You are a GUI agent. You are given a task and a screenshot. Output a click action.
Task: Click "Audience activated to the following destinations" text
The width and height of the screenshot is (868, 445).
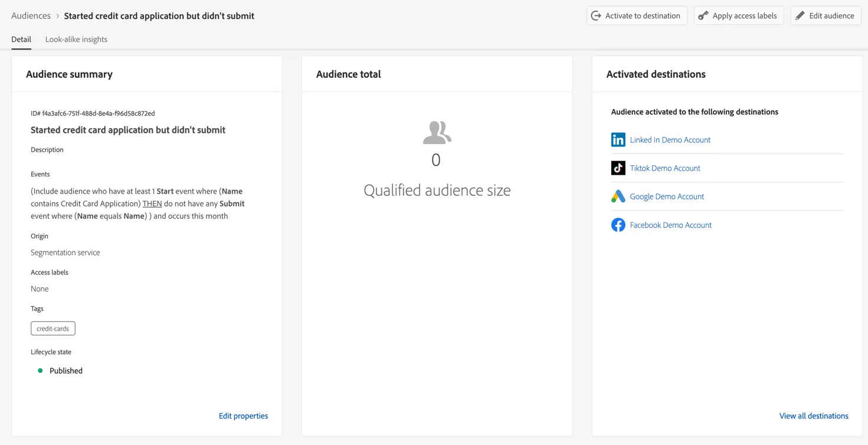(695, 112)
